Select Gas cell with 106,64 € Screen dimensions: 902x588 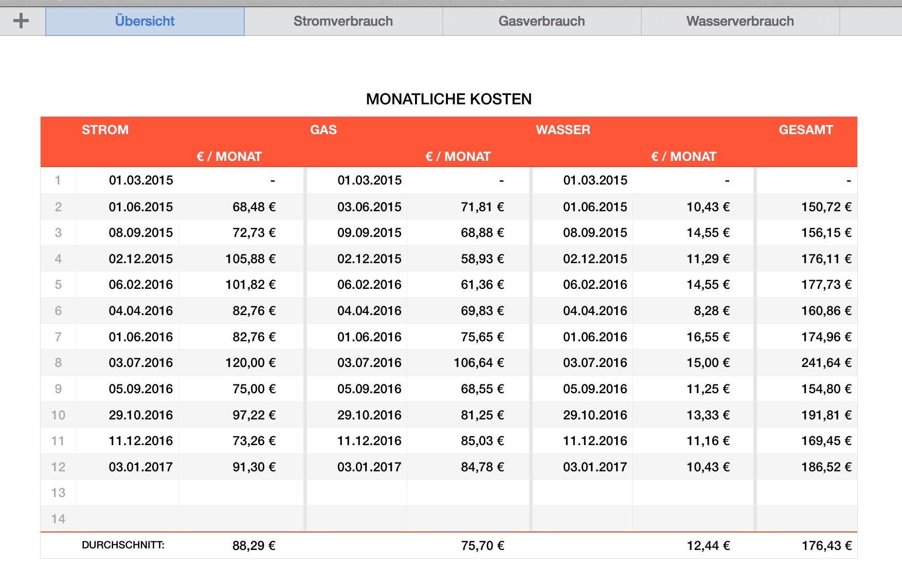[478, 363]
